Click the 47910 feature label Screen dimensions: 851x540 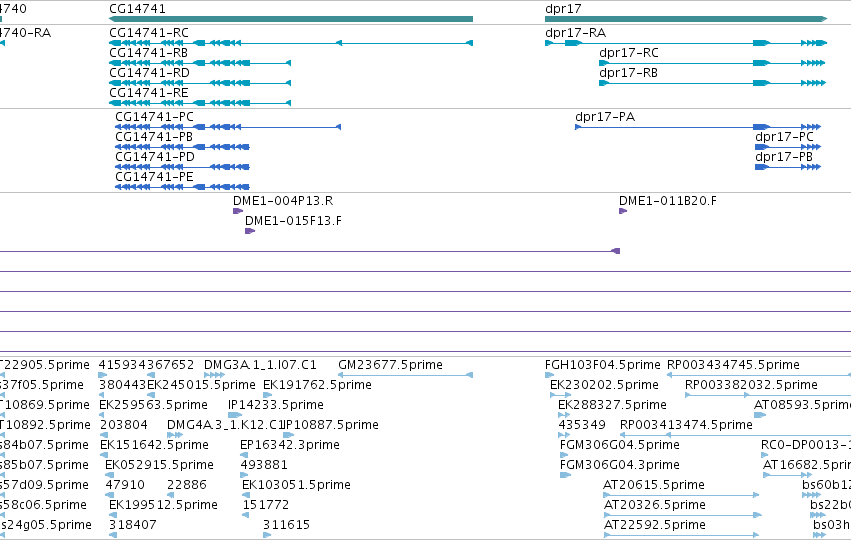125,485
